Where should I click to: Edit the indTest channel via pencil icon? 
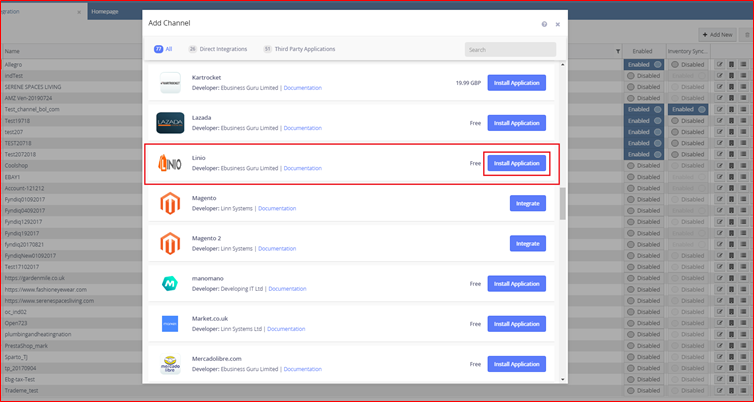[720, 75]
